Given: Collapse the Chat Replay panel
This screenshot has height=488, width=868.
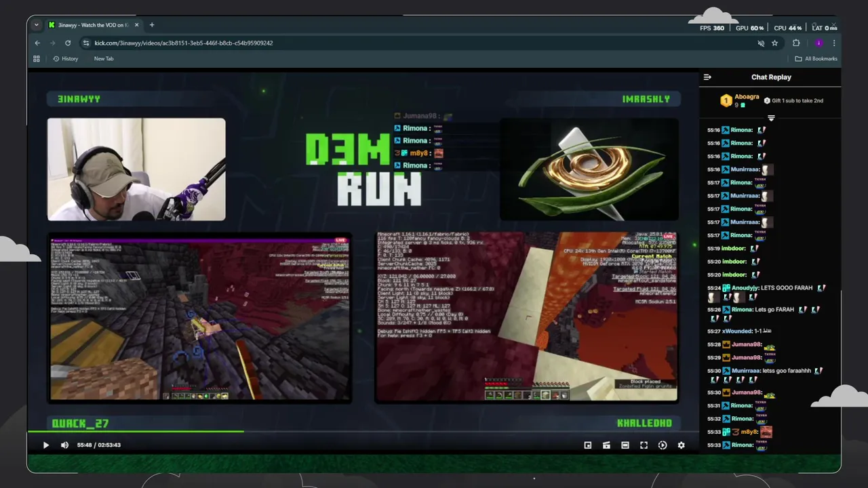Looking at the screenshot, I should point(707,77).
